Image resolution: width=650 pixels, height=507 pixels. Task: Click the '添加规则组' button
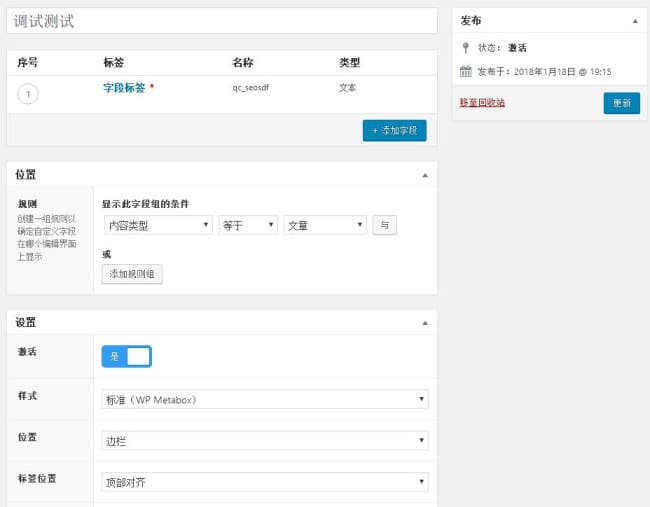tap(132, 274)
